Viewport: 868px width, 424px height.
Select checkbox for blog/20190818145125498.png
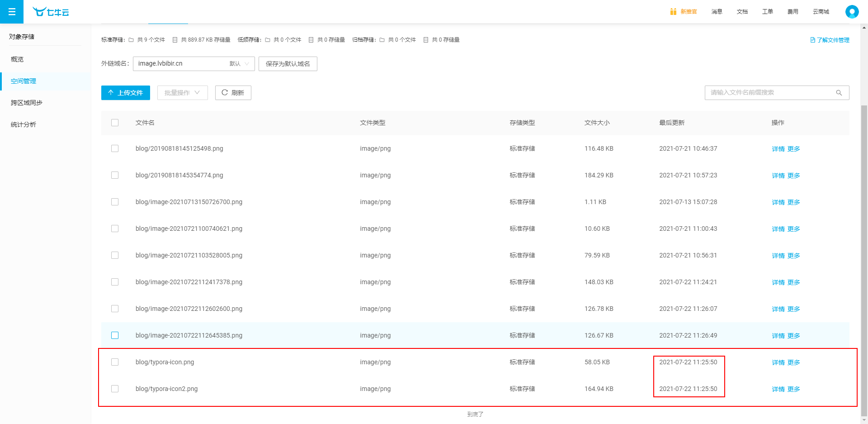115,148
